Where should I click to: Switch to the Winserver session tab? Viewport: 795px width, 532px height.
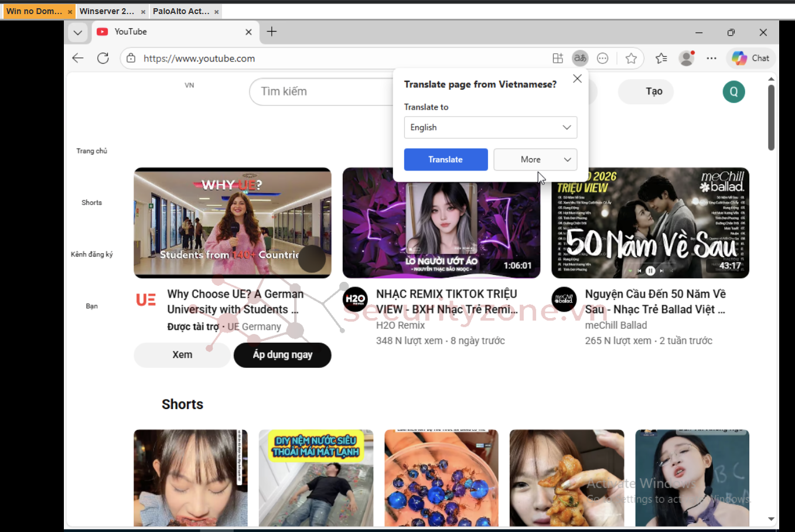coord(107,11)
